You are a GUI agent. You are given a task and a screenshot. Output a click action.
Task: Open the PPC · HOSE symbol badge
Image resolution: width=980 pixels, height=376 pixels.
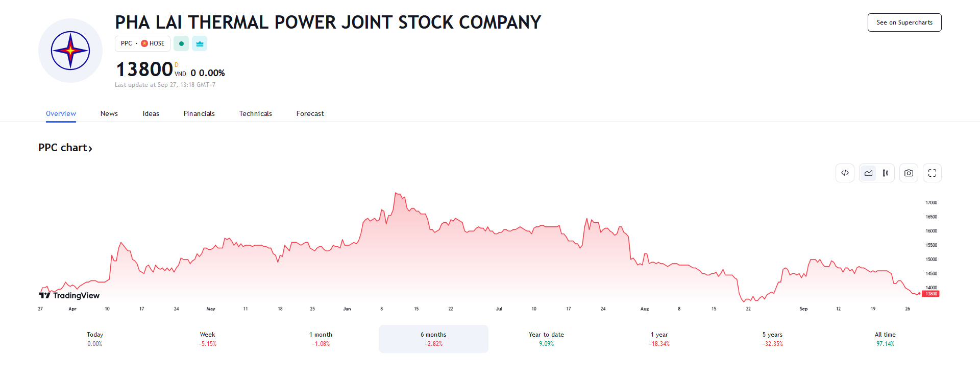(142, 43)
